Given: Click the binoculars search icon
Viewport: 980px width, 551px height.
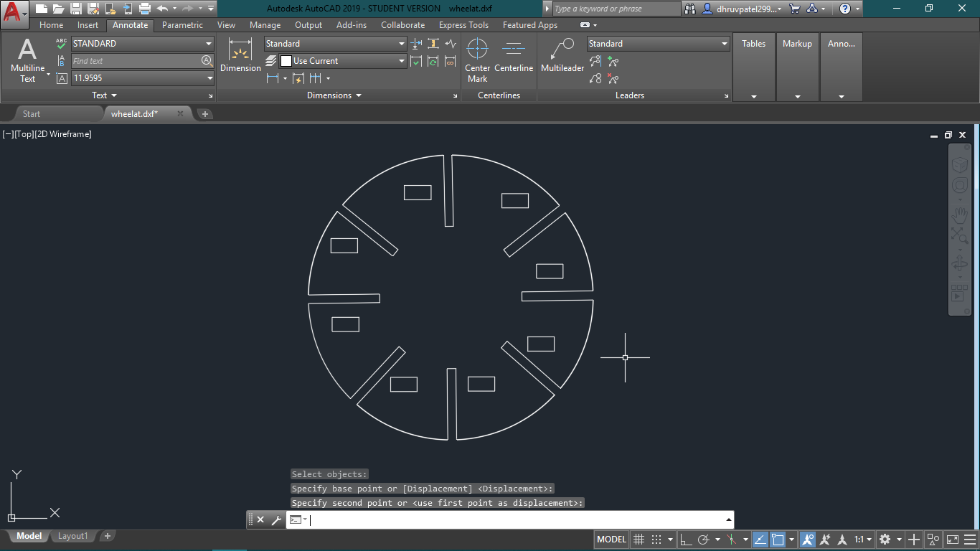Looking at the screenshot, I should pos(690,9).
